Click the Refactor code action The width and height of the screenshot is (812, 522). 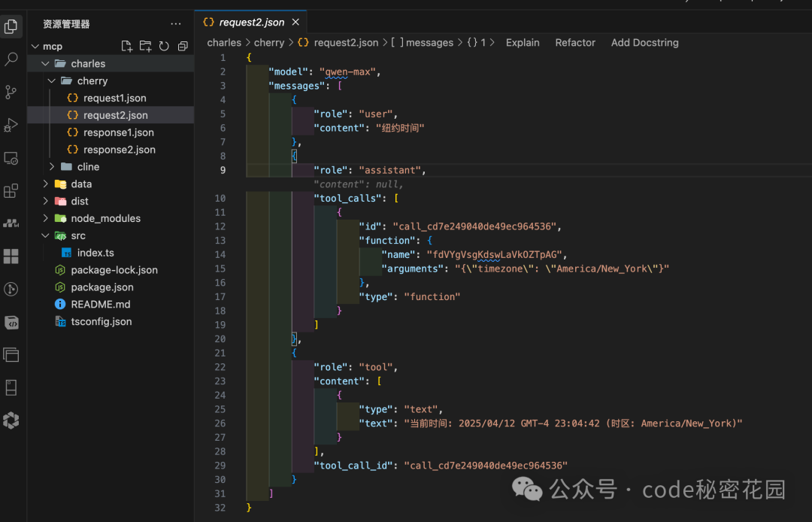coord(575,42)
